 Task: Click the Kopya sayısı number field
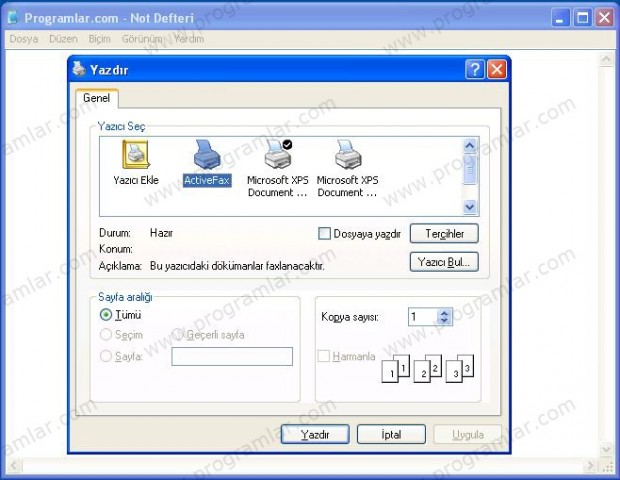[x=423, y=317]
